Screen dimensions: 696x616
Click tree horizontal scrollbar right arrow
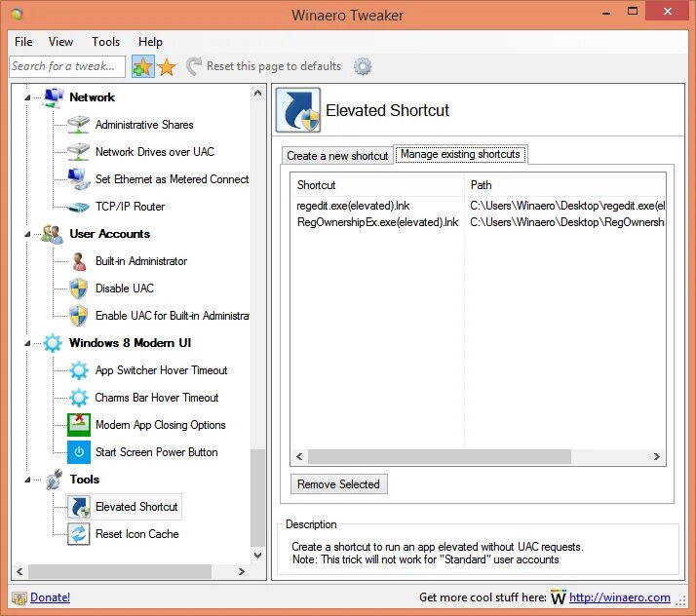pyautogui.click(x=242, y=571)
